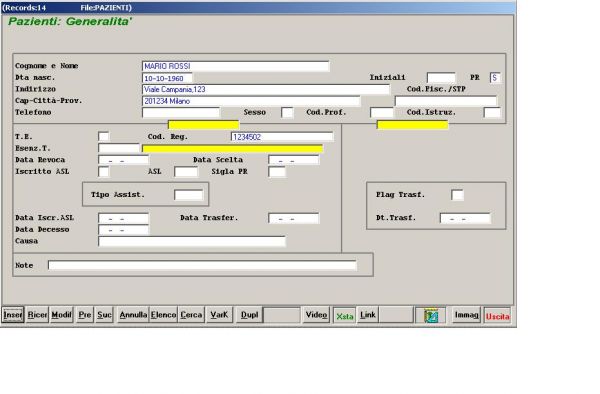Click the Data Trasfer. date field
The height and width of the screenshot is (394, 600).
(293, 218)
